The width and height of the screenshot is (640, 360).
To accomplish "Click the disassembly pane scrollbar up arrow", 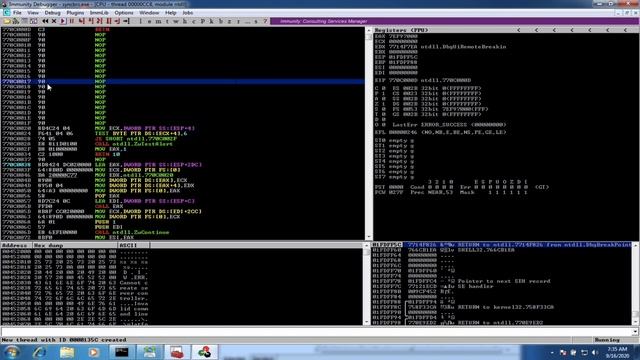I will [369, 30].
